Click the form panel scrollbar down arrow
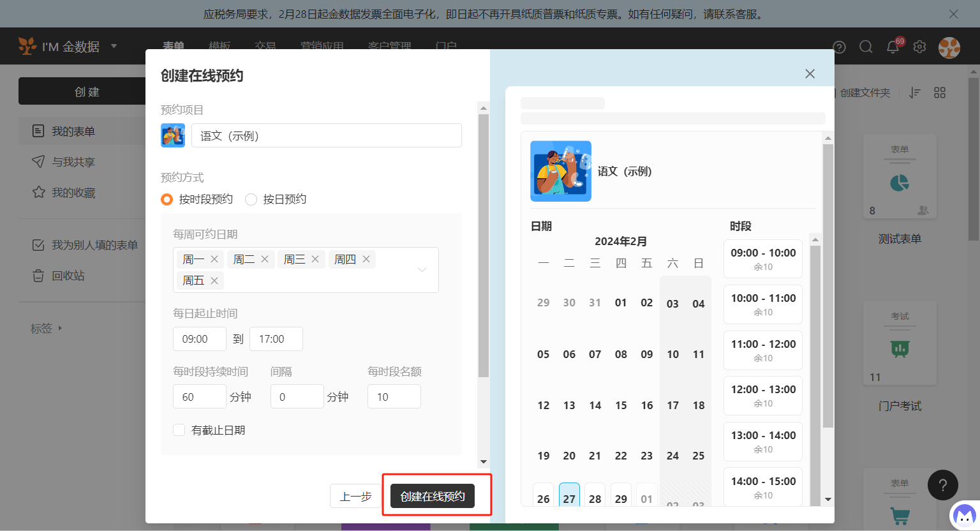 [x=484, y=461]
